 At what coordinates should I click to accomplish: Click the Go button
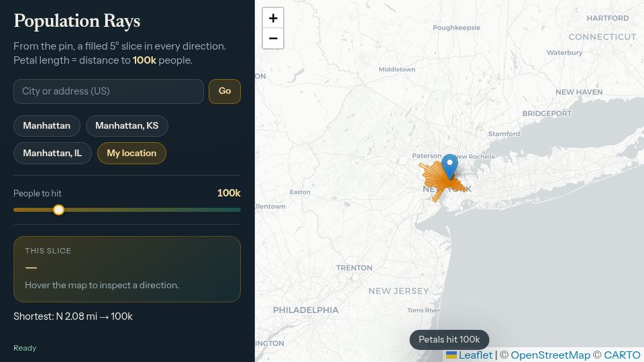pyautogui.click(x=225, y=91)
